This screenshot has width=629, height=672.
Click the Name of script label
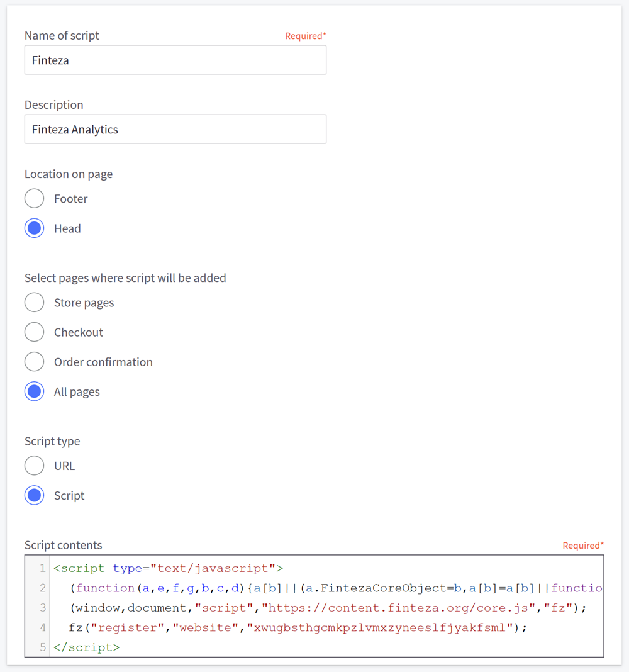(x=62, y=36)
